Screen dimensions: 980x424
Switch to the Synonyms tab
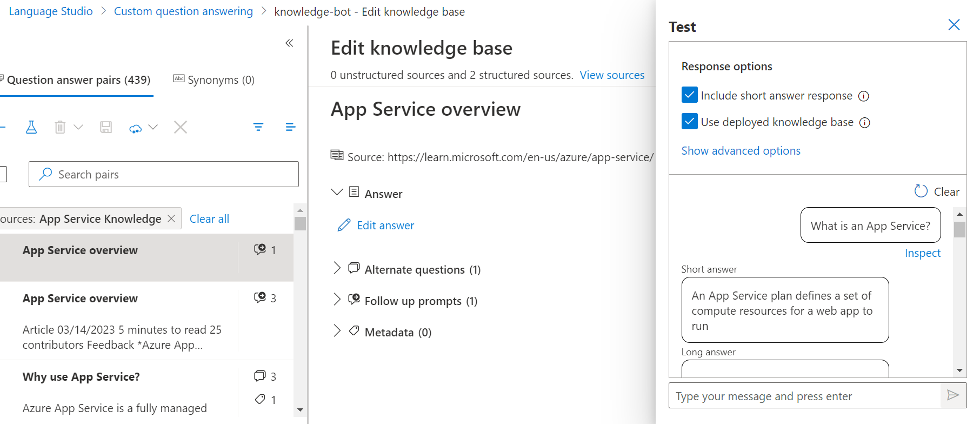click(x=214, y=80)
